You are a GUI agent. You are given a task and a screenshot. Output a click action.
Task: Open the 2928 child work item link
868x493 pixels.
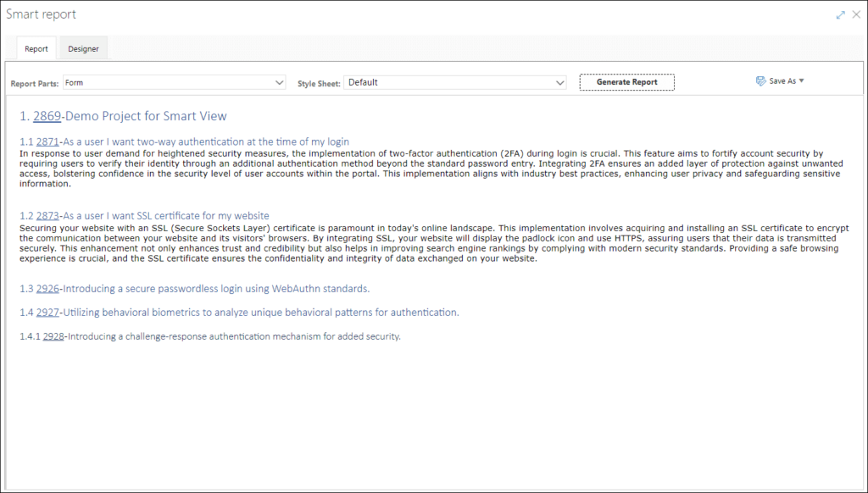(x=53, y=336)
